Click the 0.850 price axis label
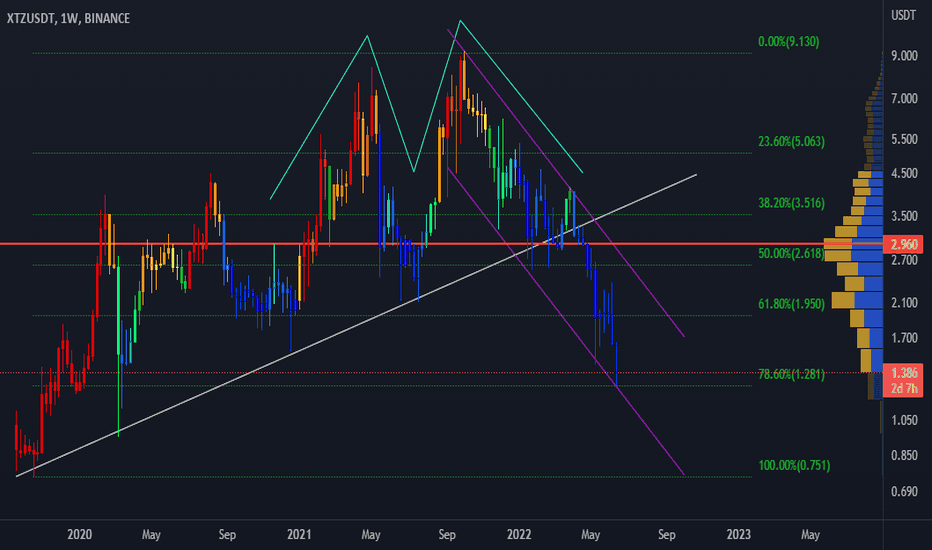Viewport: 932px width, 550px height. click(x=904, y=455)
